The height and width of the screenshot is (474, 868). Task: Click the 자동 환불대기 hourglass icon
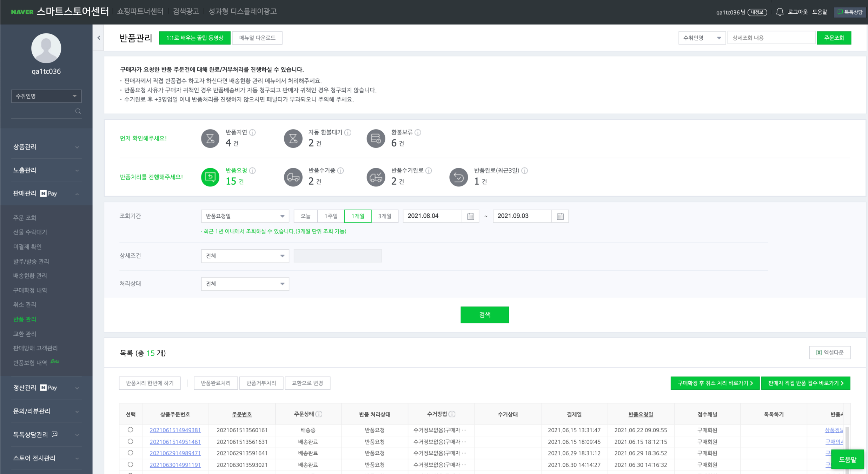[x=293, y=138]
